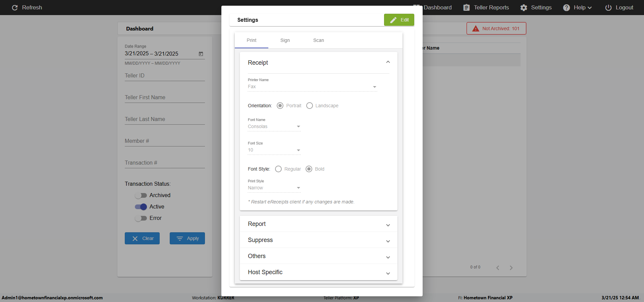Click the Refresh button label
Screen dimensions: 644x302
coord(32,7)
